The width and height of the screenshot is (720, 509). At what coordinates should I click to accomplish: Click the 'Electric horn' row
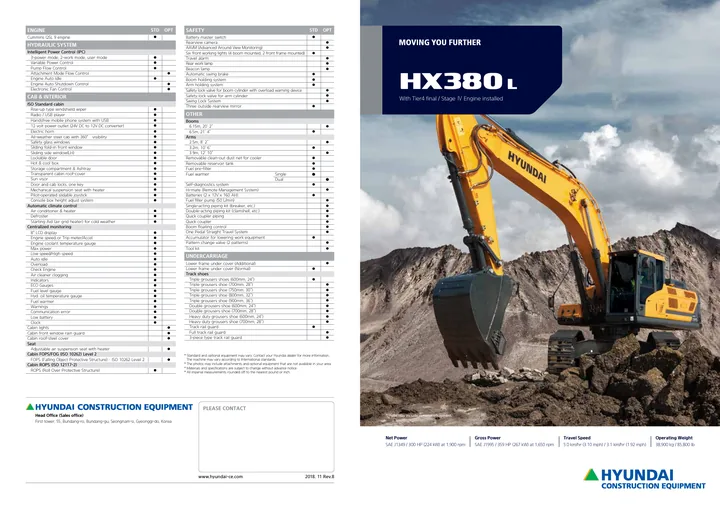point(101,131)
